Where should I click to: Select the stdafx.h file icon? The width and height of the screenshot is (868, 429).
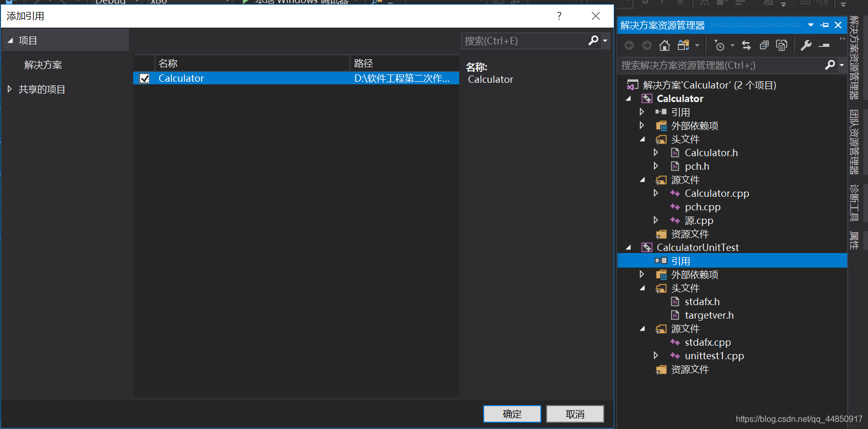point(675,301)
